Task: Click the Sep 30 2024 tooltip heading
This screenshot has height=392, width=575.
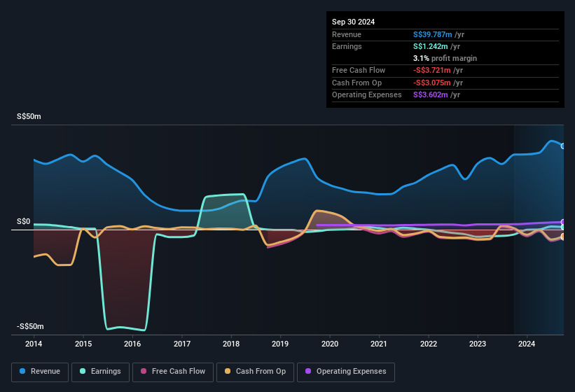Action: [353, 22]
